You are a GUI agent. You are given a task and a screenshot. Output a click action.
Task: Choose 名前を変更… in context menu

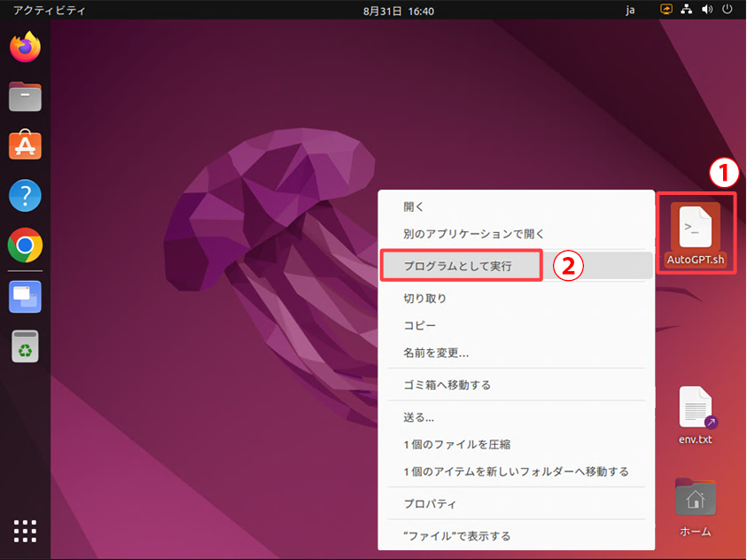point(436,353)
